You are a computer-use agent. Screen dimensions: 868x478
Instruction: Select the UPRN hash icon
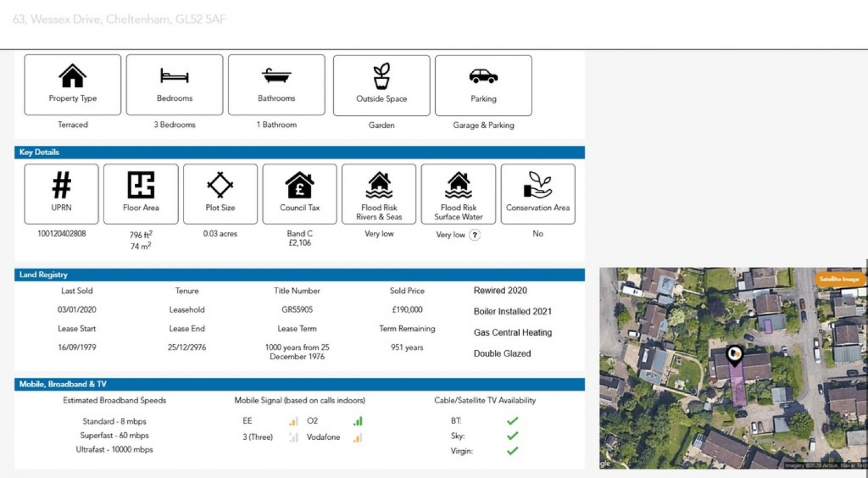click(x=61, y=185)
